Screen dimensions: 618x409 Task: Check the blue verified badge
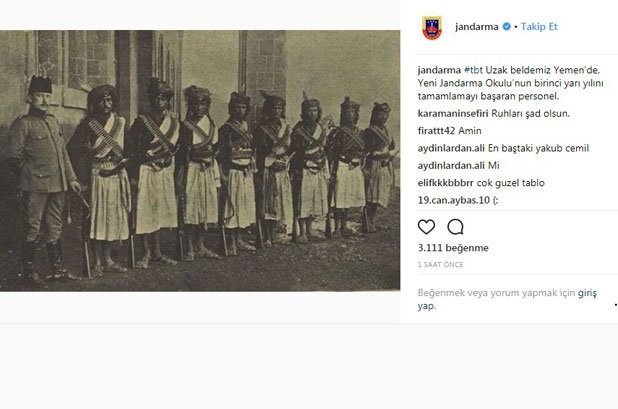[x=506, y=26]
